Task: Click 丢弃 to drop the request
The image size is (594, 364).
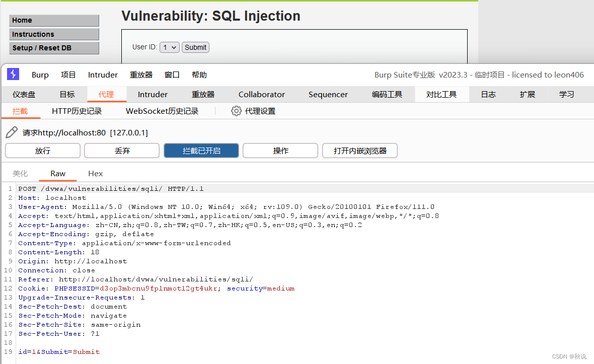Action: pyautogui.click(x=122, y=151)
